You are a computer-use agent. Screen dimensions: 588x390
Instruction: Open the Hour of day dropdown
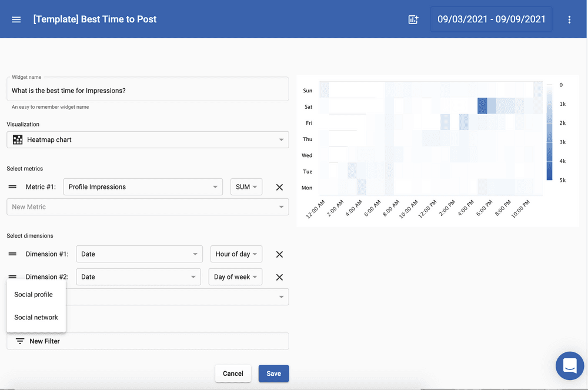point(236,254)
